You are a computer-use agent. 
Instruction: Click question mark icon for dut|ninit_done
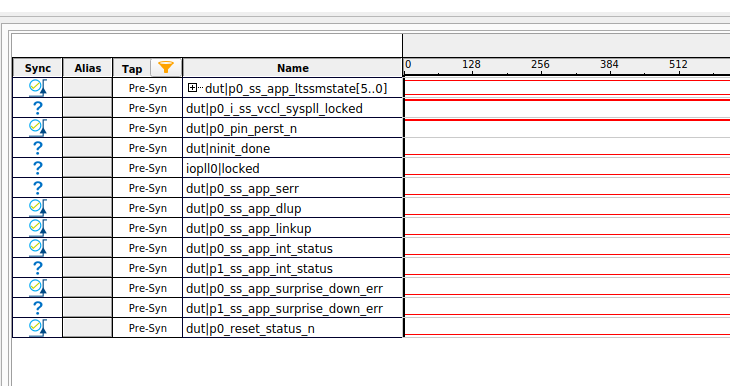tap(37, 148)
